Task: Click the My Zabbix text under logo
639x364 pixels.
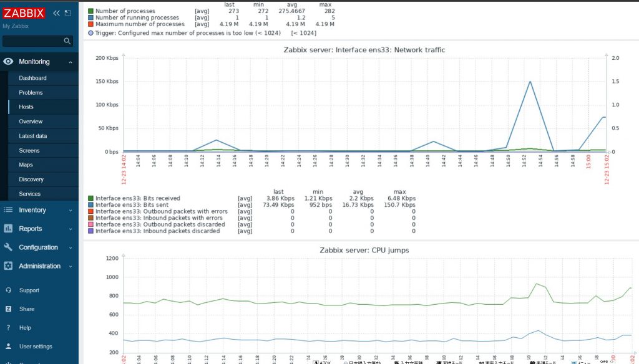Action: pos(16,26)
